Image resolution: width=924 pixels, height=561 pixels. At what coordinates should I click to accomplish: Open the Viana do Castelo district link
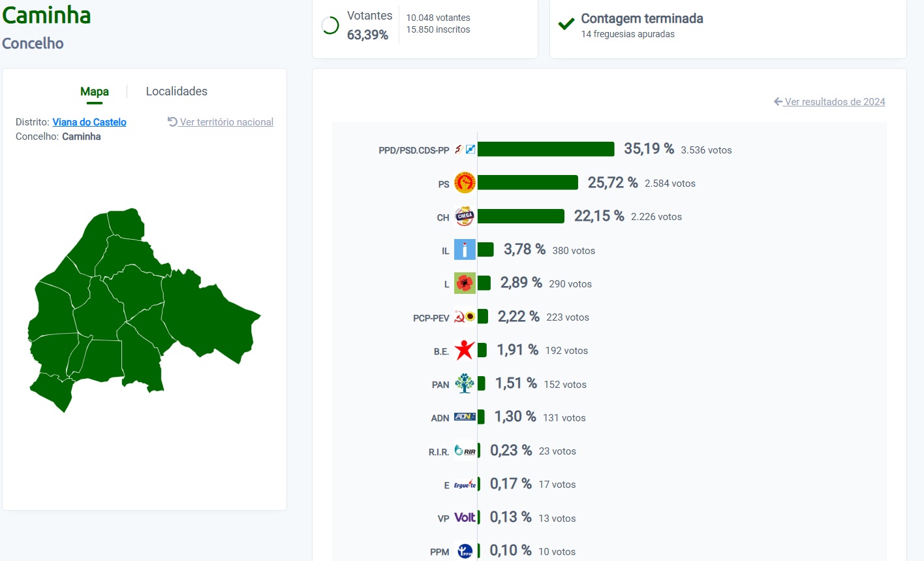(x=89, y=122)
